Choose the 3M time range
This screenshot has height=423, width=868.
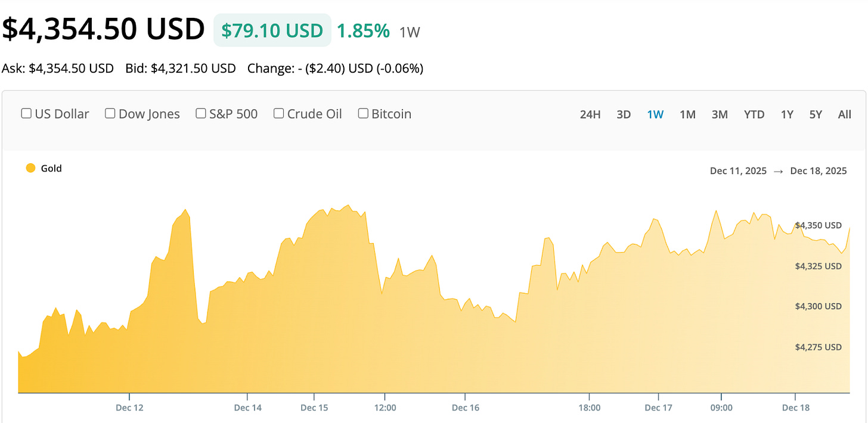pos(720,114)
